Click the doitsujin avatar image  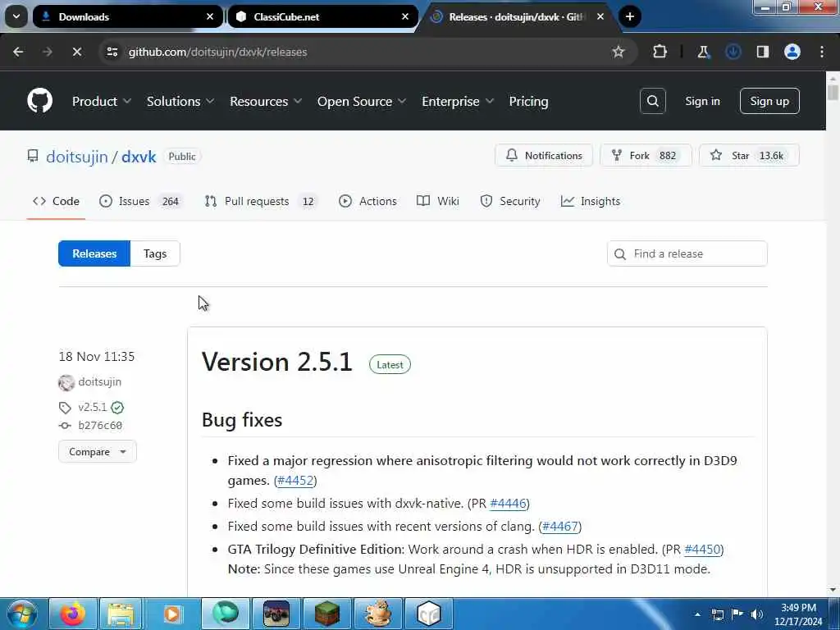click(66, 382)
